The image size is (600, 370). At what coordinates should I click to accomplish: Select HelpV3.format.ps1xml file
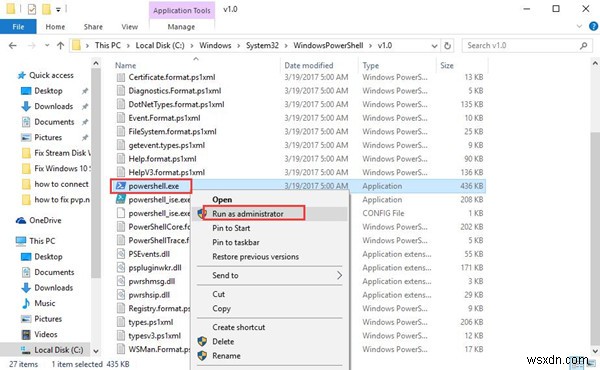(x=167, y=173)
